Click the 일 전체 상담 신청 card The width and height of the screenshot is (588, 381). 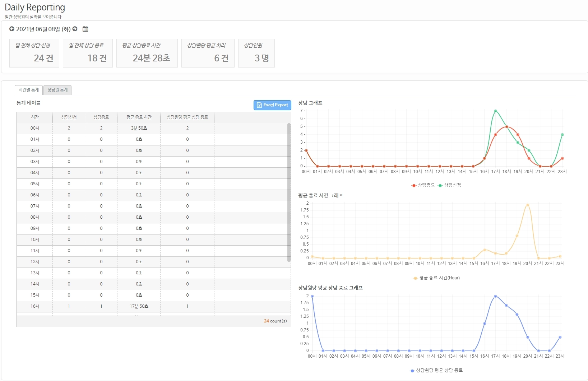click(34, 53)
